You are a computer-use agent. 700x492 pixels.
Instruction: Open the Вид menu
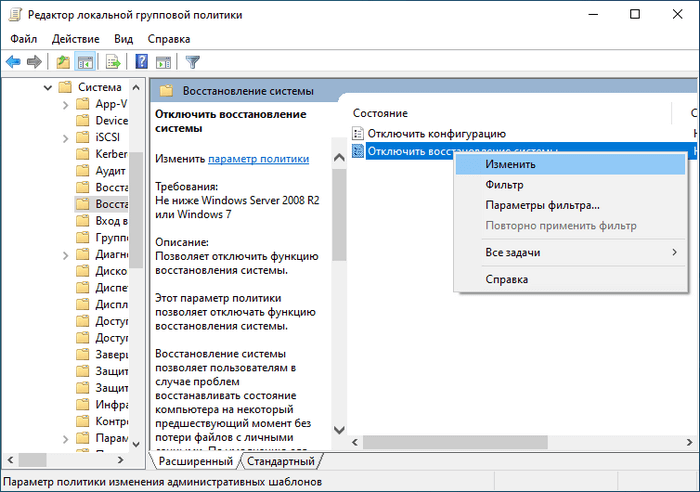(123, 39)
